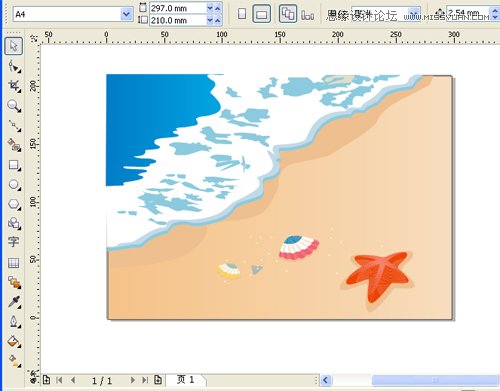Select the Rectangle tool

point(14,165)
